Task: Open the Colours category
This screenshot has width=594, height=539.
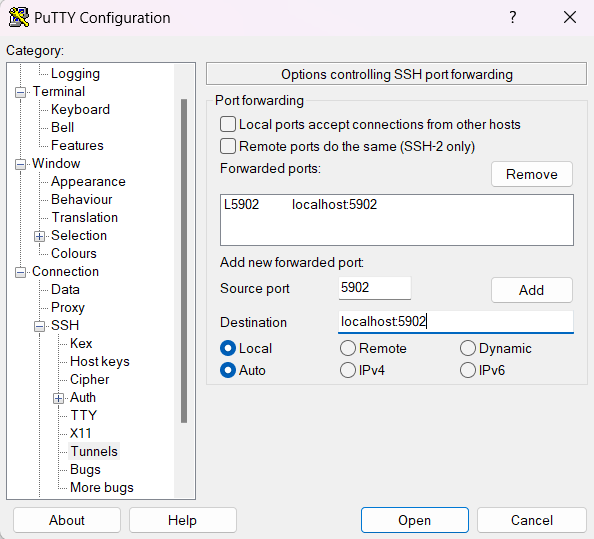Action: pos(74,253)
